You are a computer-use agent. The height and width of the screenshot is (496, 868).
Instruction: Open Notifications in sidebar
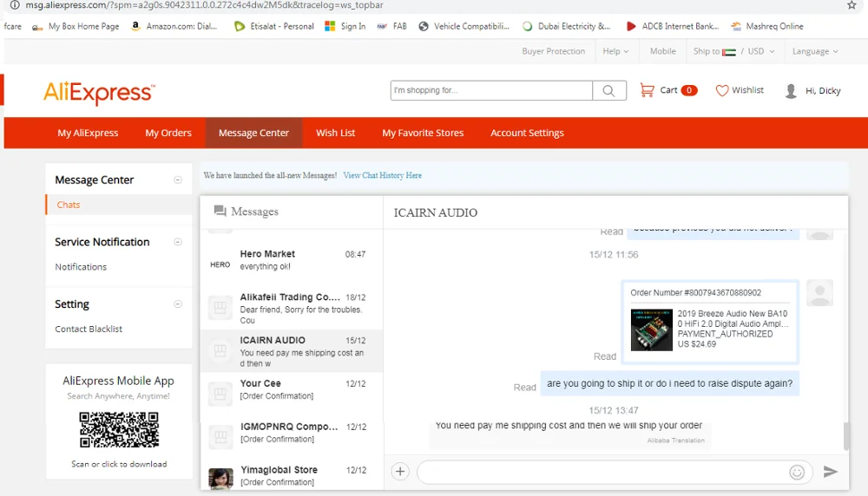(81, 266)
